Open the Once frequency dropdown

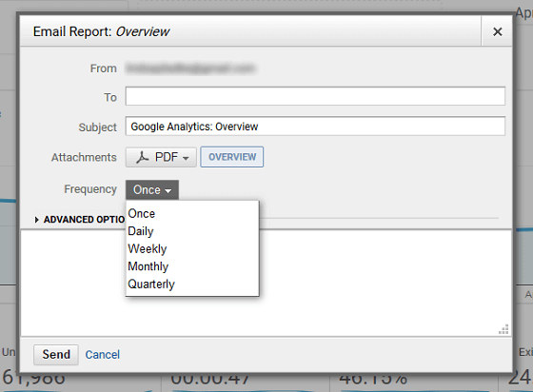(x=152, y=189)
